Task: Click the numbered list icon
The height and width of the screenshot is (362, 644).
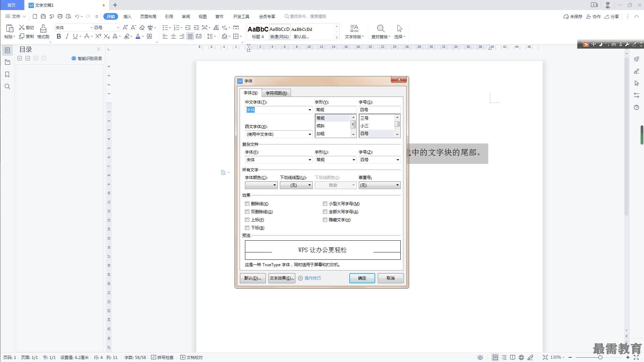Action: point(177,27)
